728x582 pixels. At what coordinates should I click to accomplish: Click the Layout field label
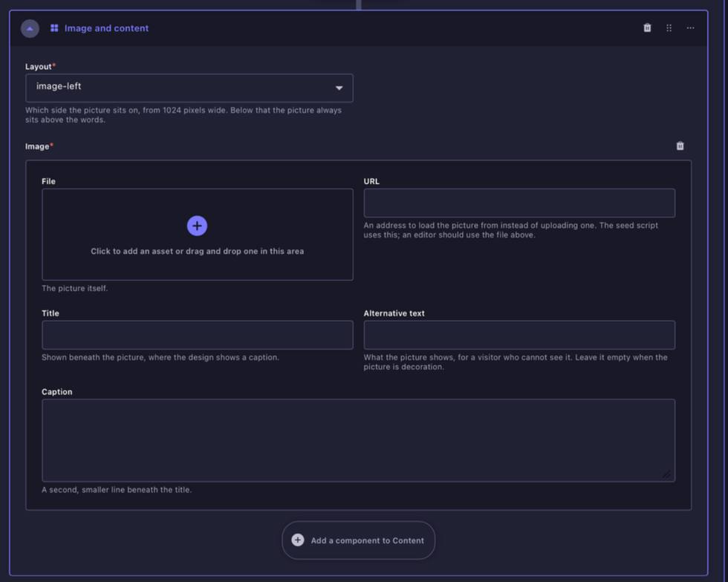point(38,66)
